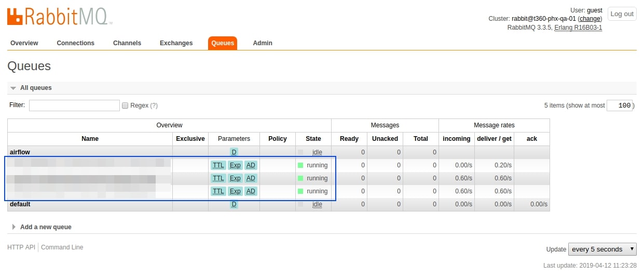644x277 pixels.
Task: Sort by Exclusive column header
Action: 190,139
